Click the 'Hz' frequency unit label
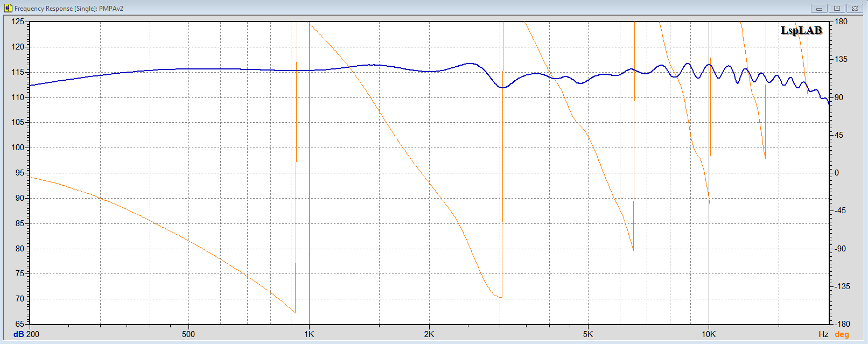The height and width of the screenshot is (344, 868). 823,334
